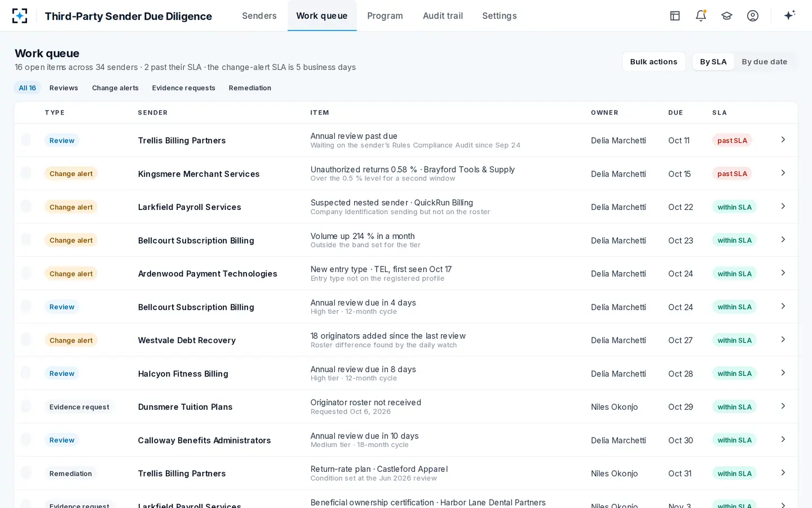Click the Owner column header

604,113
